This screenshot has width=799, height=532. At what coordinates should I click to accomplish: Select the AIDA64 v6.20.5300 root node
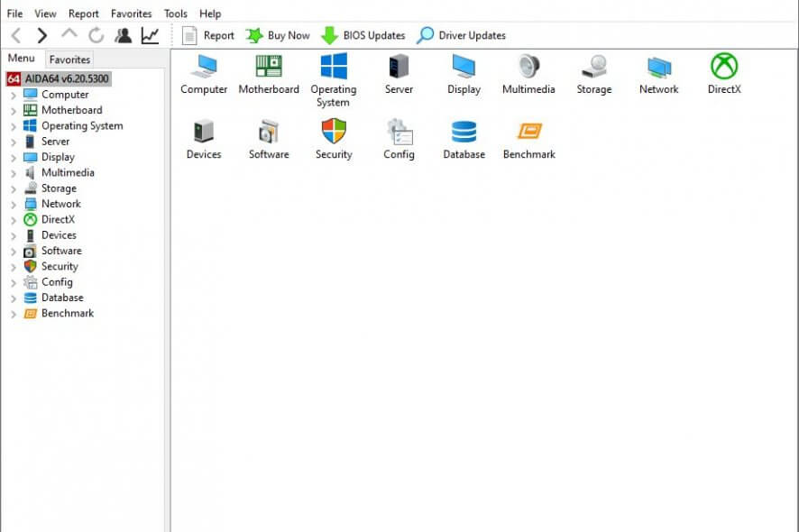click(x=59, y=78)
